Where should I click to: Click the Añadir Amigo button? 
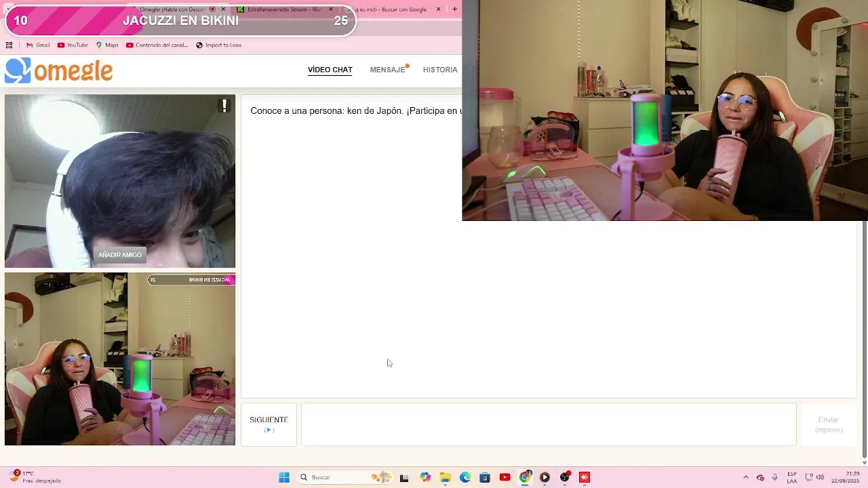(x=120, y=255)
